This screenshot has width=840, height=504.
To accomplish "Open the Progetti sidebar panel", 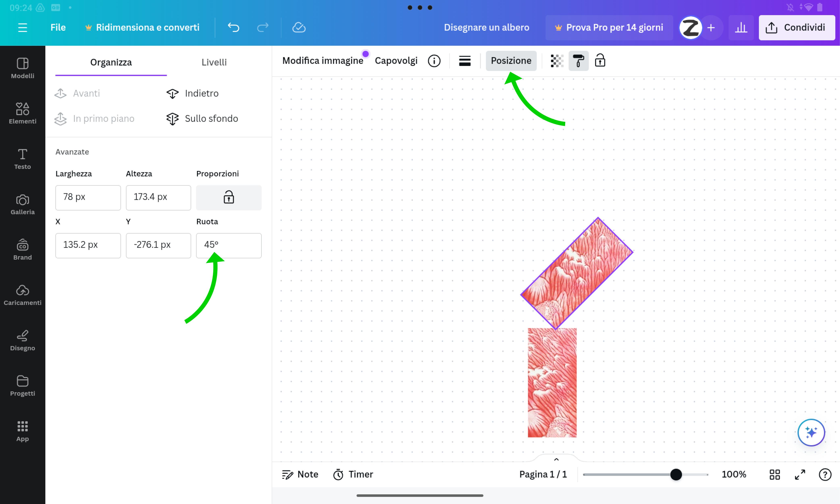I will 22,385.
